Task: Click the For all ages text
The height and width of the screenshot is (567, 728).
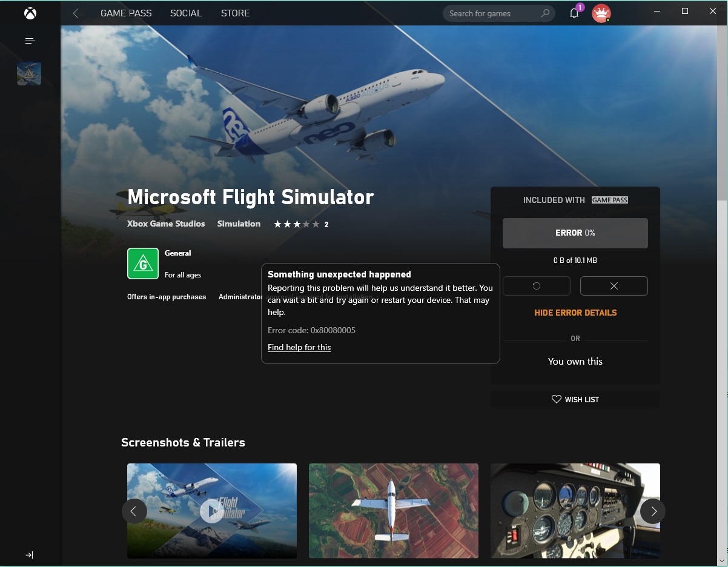Action: (183, 275)
